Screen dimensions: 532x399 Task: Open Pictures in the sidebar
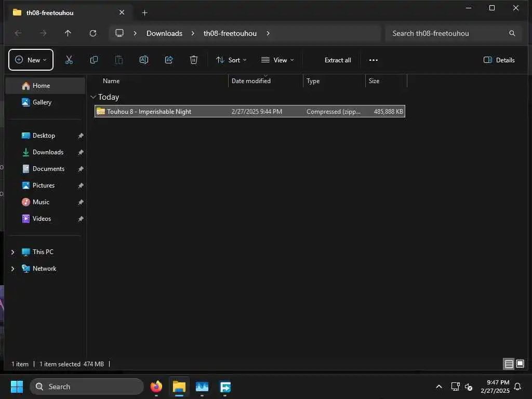[x=45, y=185]
